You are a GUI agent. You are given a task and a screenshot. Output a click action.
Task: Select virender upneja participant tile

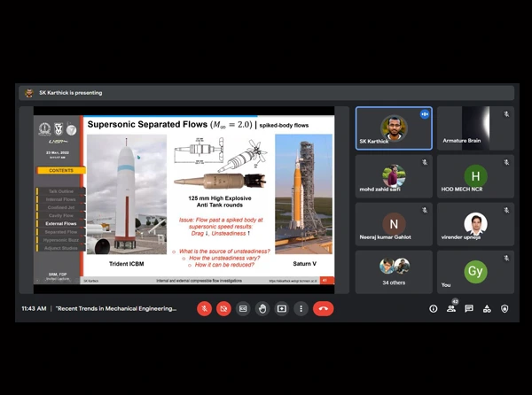[x=475, y=224]
